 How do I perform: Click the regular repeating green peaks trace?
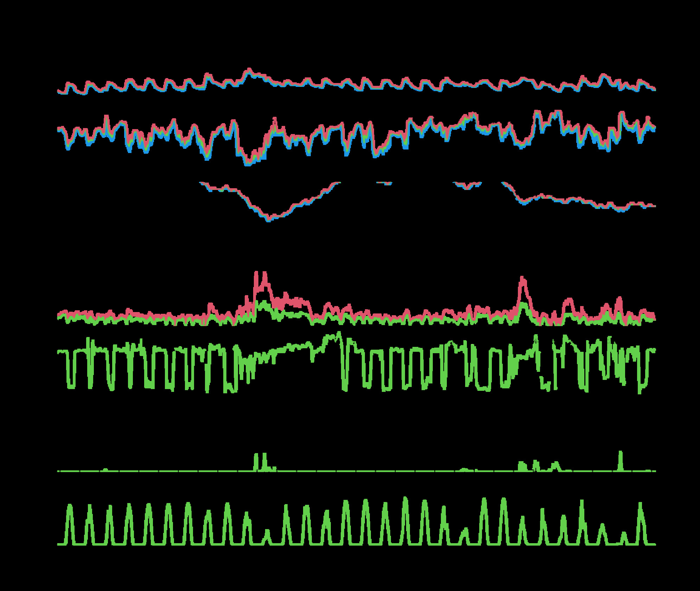click(357, 521)
